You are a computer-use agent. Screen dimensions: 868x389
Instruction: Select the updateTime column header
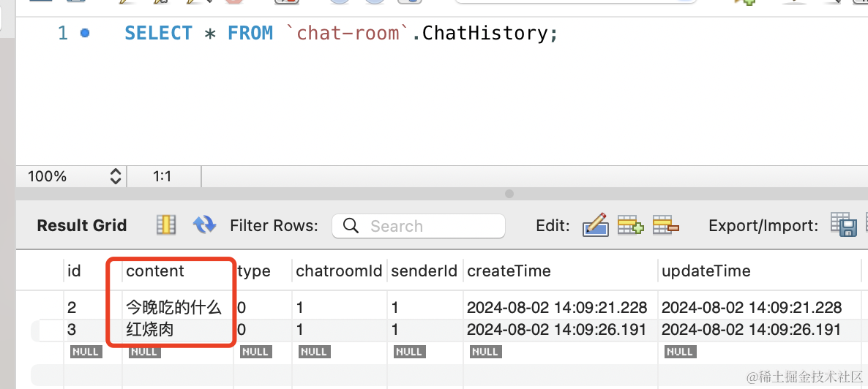click(706, 271)
